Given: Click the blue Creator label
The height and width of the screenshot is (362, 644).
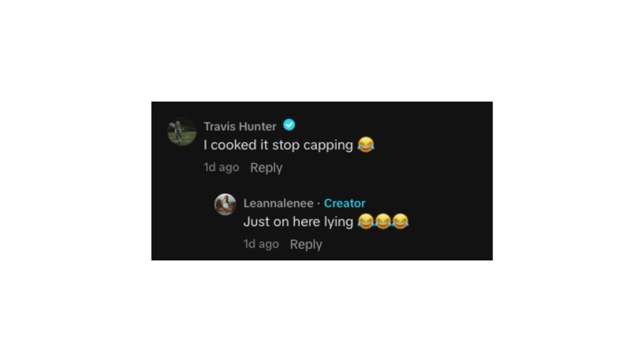Looking at the screenshot, I should pos(345,203).
